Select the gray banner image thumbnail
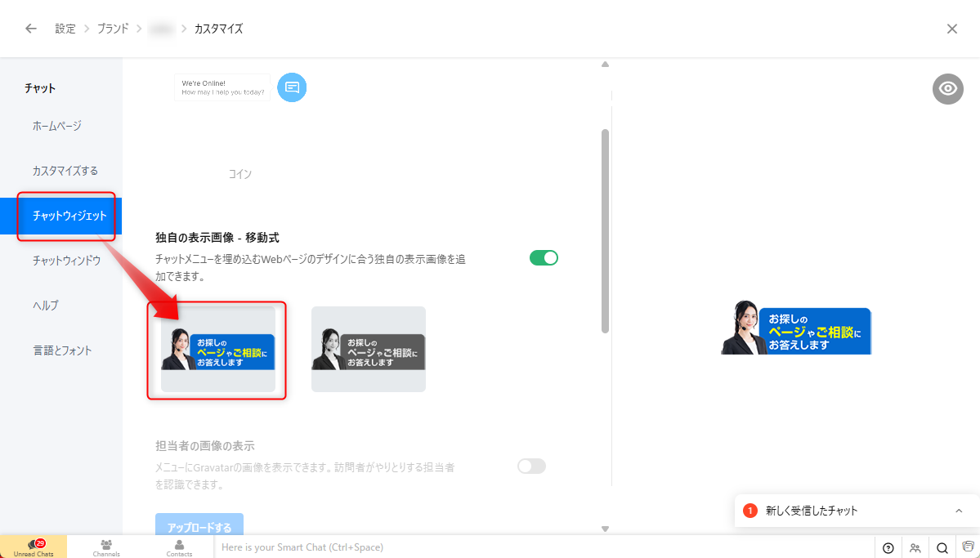980x558 pixels. point(369,350)
